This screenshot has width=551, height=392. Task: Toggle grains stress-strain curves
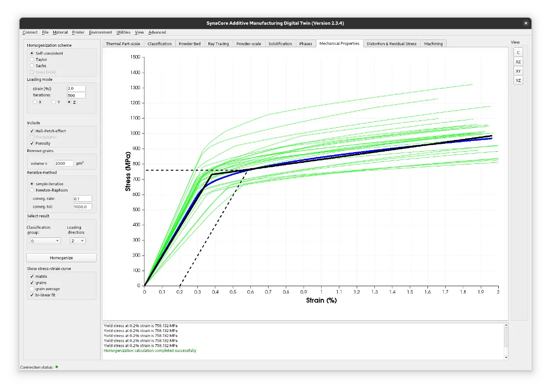pyautogui.click(x=32, y=283)
